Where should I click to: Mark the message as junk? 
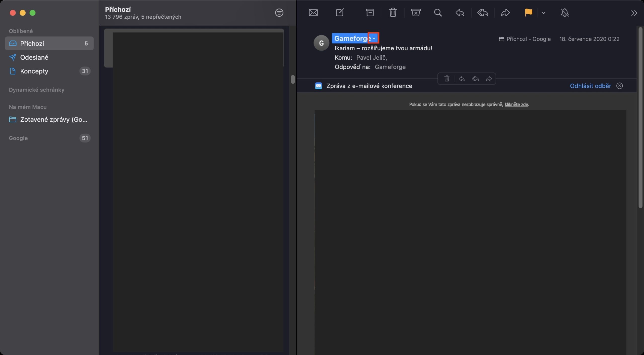[415, 12]
